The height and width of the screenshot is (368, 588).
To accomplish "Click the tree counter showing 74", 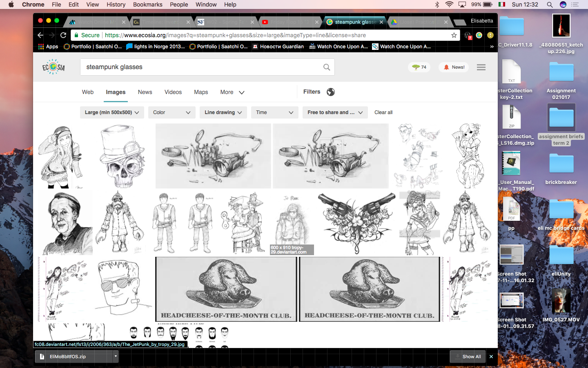I will point(419,67).
